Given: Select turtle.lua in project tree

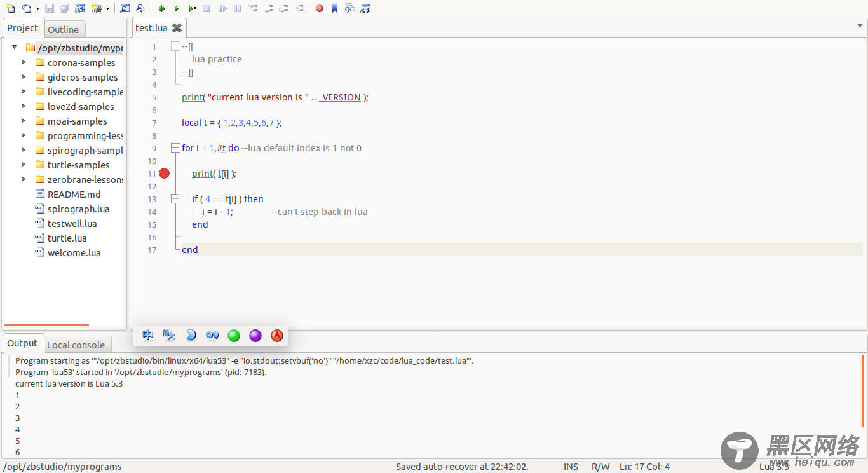Looking at the screenshot, I should pyautogui.click(x=67, y=238).
